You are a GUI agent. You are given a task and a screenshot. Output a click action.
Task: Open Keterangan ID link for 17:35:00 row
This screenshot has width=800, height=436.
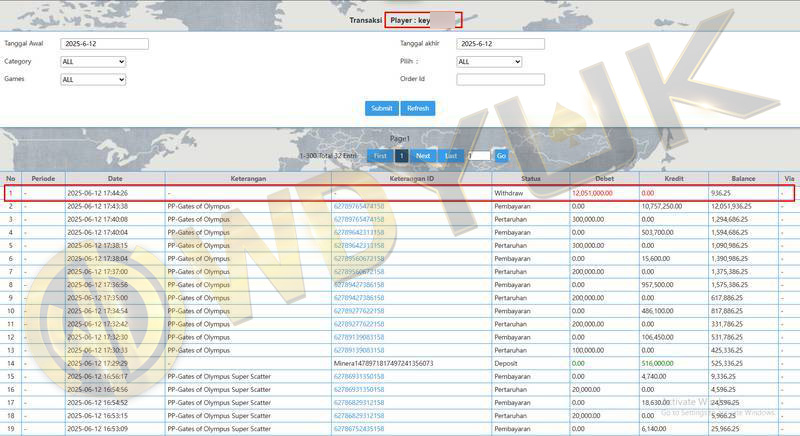359,298
